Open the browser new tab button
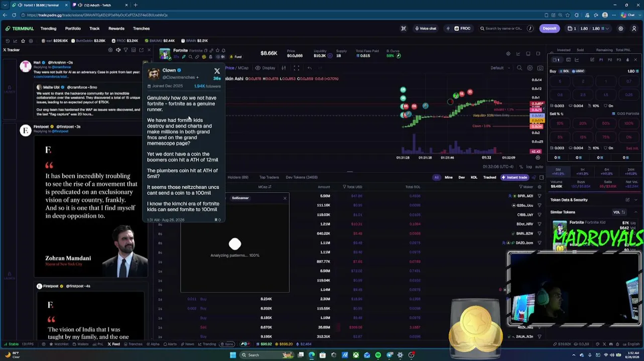Image resolution: width=644 pixels, height=361 pixels. [136, 5]
